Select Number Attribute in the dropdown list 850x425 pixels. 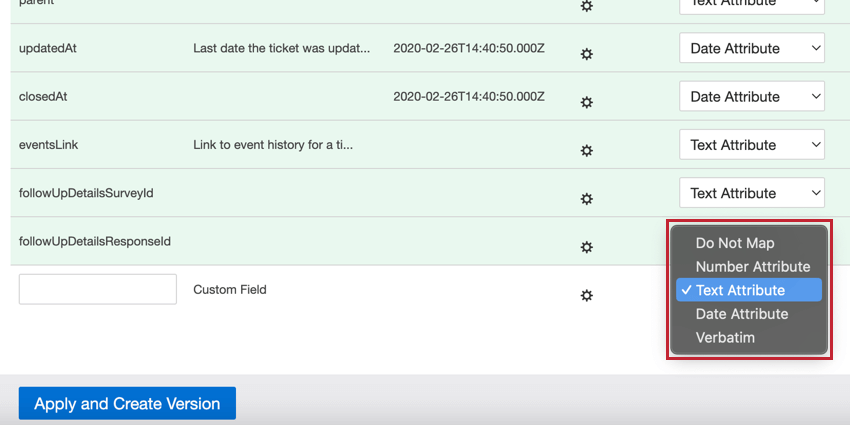tap(752, 267)
